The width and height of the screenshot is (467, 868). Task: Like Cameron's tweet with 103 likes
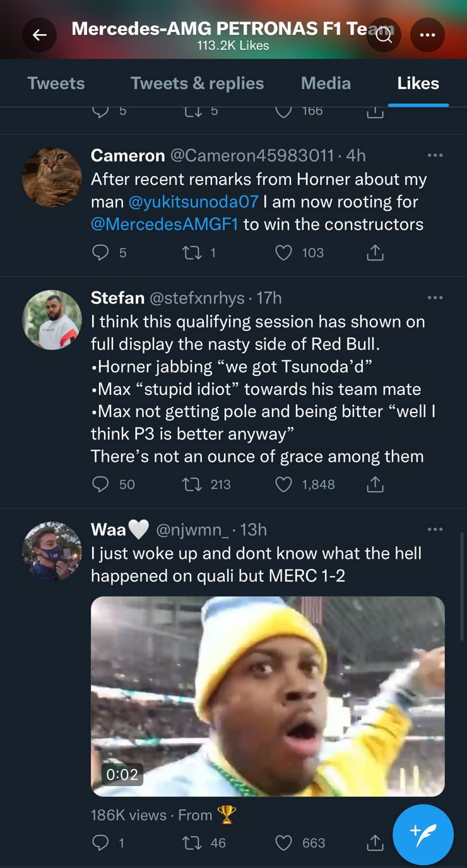click(x=284, y=253)
